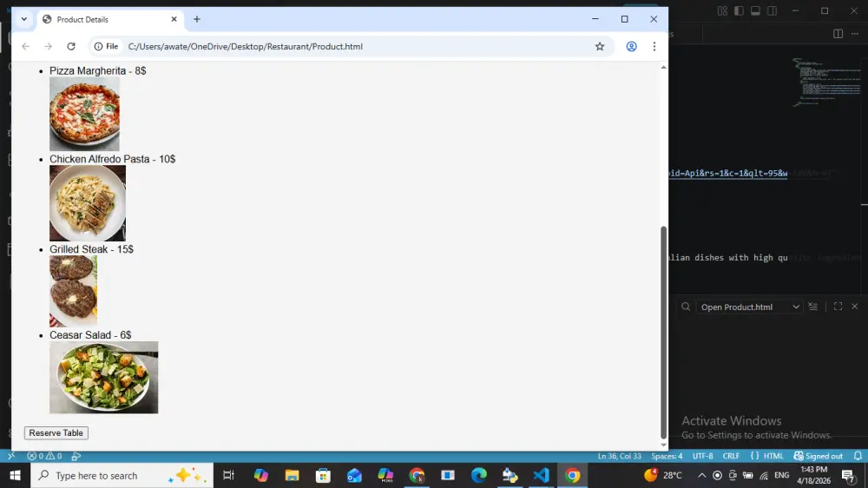This screenshot has width=868, height=488.
Task: Open Microsoft Edge from the taskbar
Action: pos(479,475)
